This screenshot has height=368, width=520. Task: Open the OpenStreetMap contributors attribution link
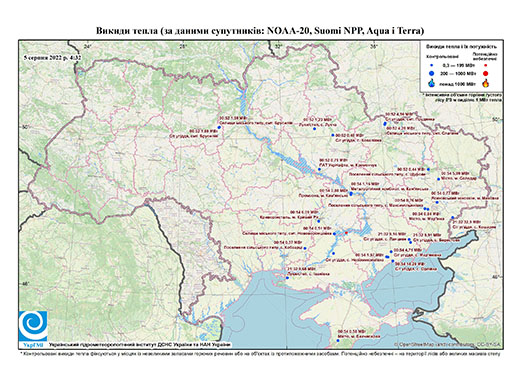pyautogui.click(x=448, y=344)
